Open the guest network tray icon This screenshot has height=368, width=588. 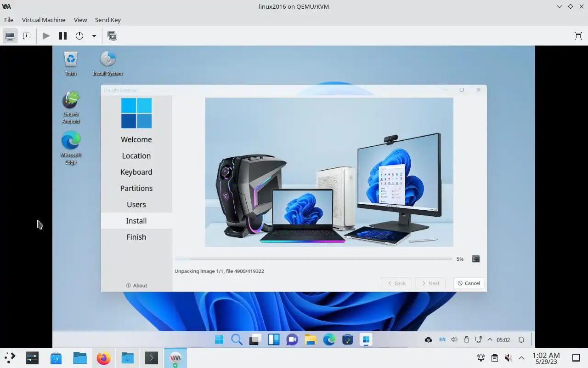coord(479,340)
